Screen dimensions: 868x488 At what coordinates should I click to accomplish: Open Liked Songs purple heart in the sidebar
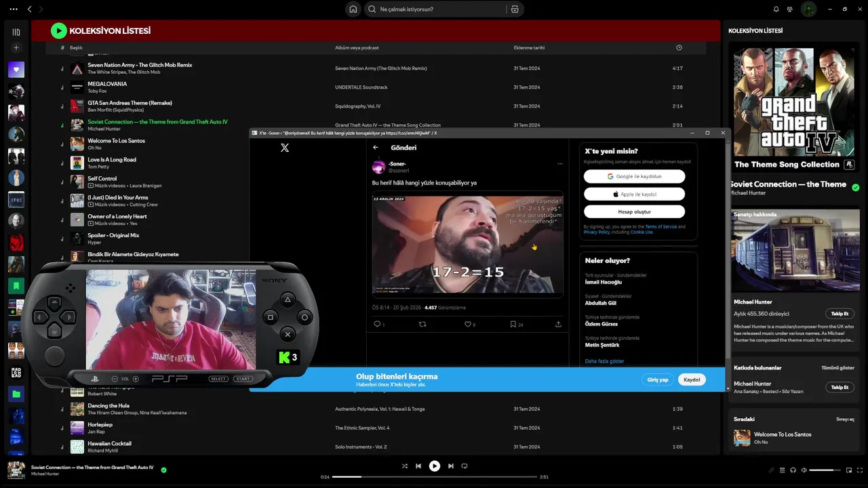pos(16,69)
